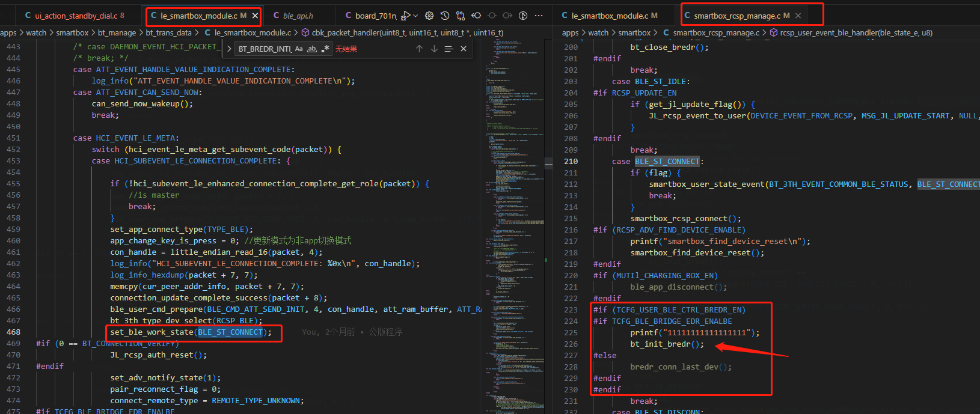Viewport: 980px width, 414px height.
Task: Click bt_init_bredr() on line 226
Action: (667, 344)
